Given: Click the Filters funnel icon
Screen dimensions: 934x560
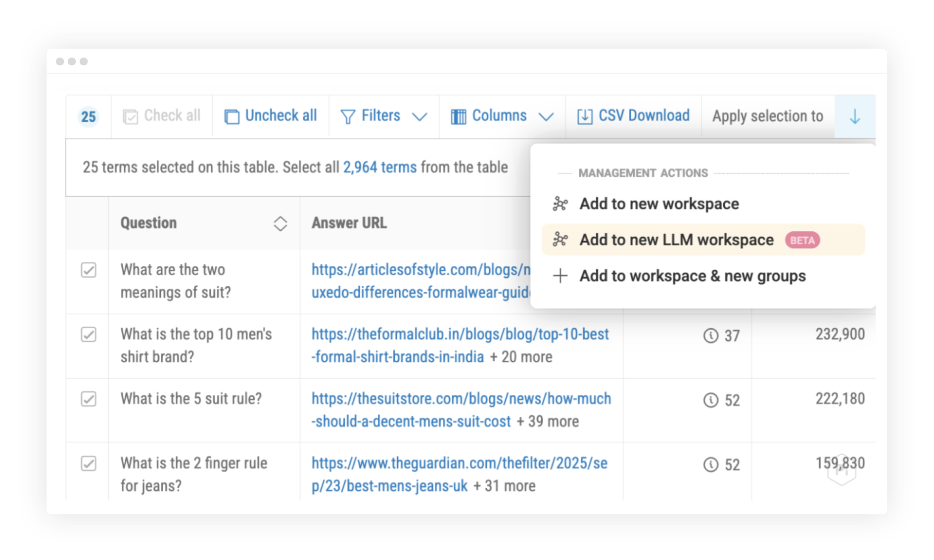Looking at the screenshot, I should click(348, 117).
